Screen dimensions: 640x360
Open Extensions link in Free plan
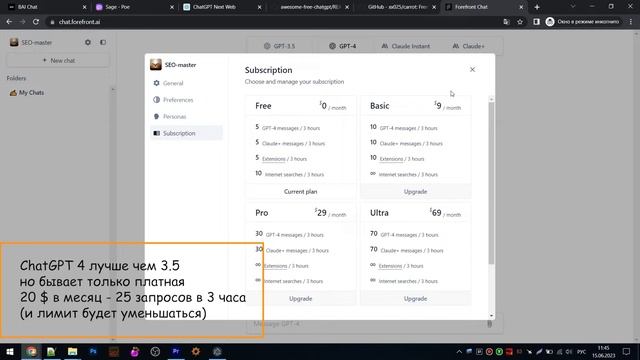pyautogui.click(x=273, y=159)
